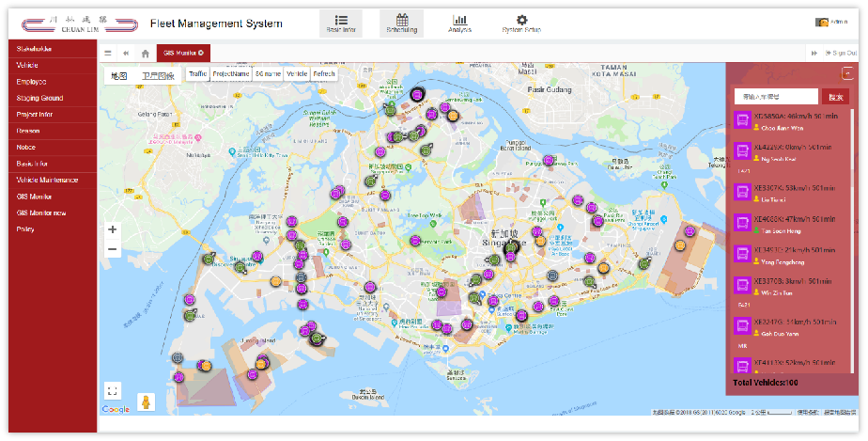Open System Setup gear icon
The width and height of the screenshot is (868, 441).
[521, 20]
